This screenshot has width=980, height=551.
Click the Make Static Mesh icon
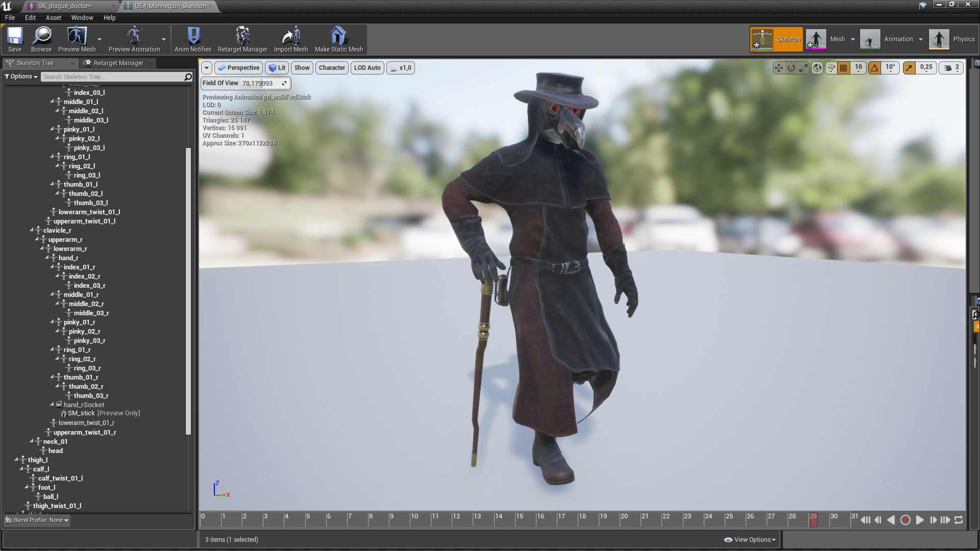click(339, 39)
